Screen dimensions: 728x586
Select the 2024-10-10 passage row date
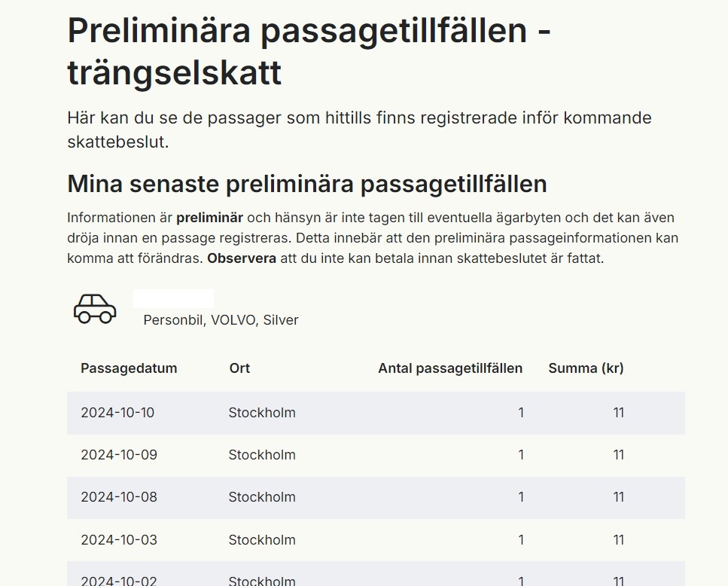(117, 413)
